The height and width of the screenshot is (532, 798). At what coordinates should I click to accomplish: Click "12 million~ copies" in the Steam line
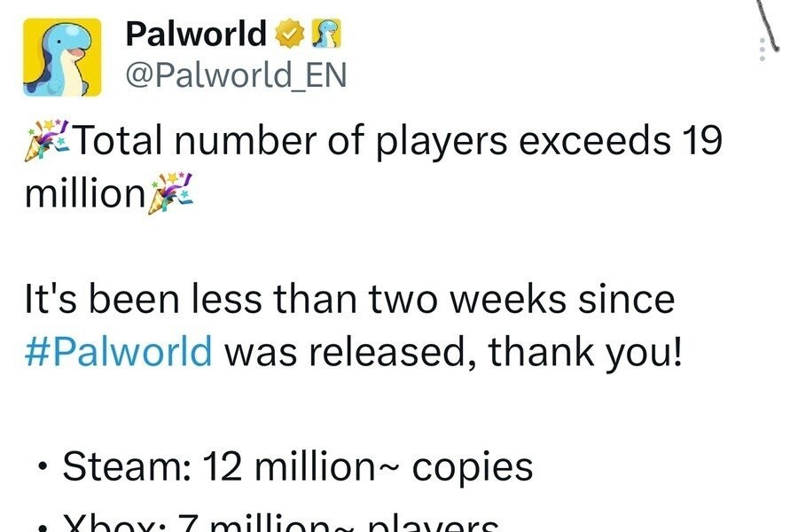pos(368,466)
